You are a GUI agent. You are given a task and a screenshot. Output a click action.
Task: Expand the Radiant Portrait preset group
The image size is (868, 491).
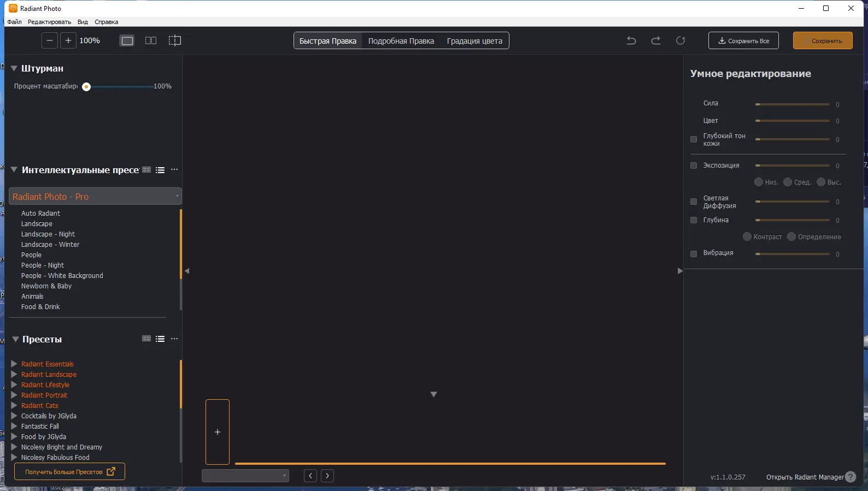coord(14,395)
